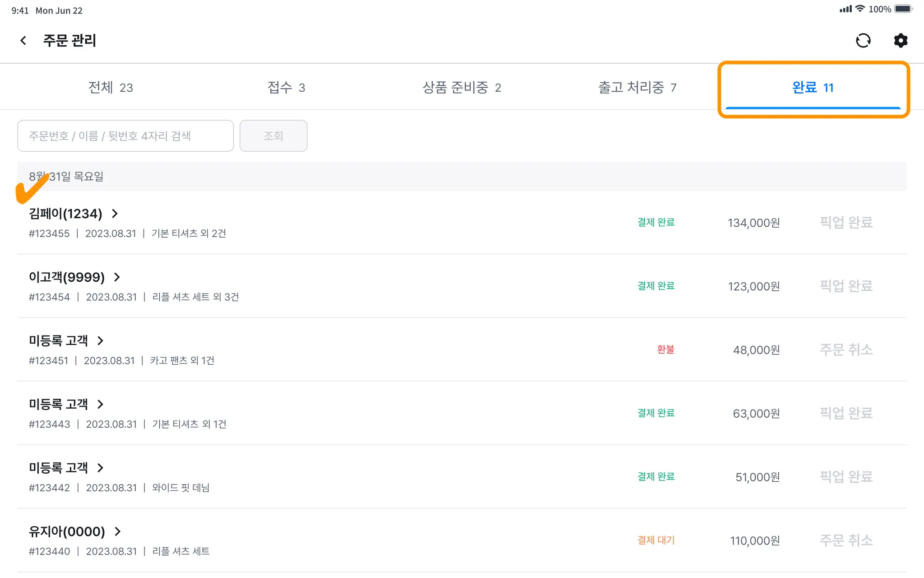Open chevron for order #123443
Screen dimensions: 924x578
pos(101,405)
